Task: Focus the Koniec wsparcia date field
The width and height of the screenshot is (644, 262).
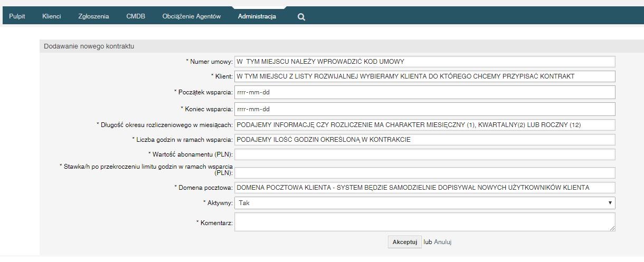Action: pos(424,109)
